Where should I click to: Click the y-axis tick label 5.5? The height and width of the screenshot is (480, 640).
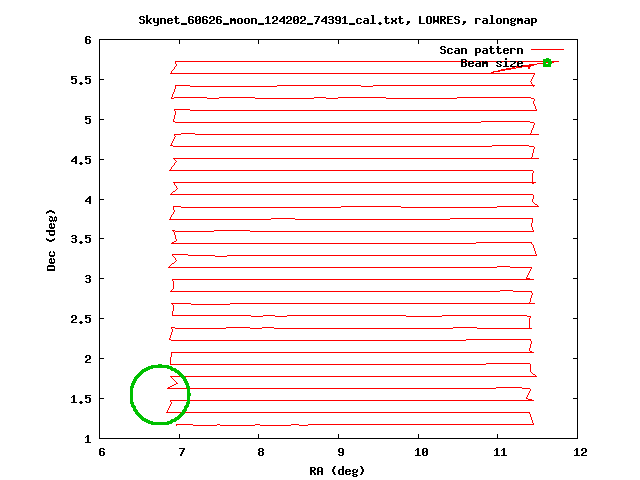click(x=81, y=80)
